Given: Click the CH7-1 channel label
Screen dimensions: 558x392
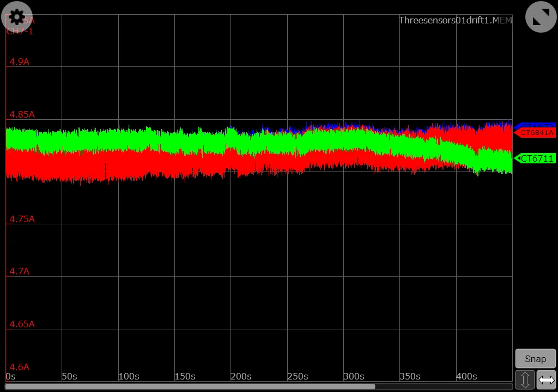Looking at the screenshot, I should (20, 32).
